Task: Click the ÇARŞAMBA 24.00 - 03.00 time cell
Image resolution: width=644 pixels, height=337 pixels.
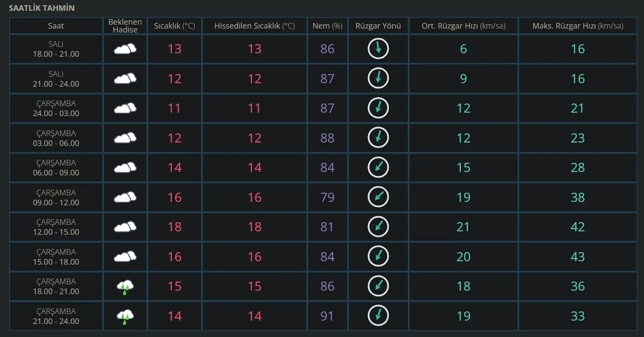Action: [56, 108]
